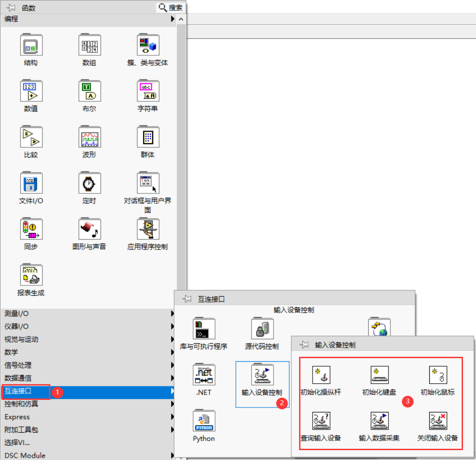Open the 簇、类与变体 palette icon

(148, 44)
